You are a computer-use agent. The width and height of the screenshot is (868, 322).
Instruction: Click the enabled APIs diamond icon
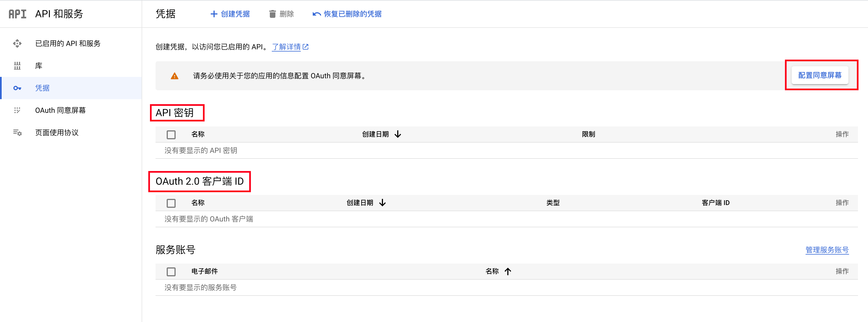(x=17, y=43)
